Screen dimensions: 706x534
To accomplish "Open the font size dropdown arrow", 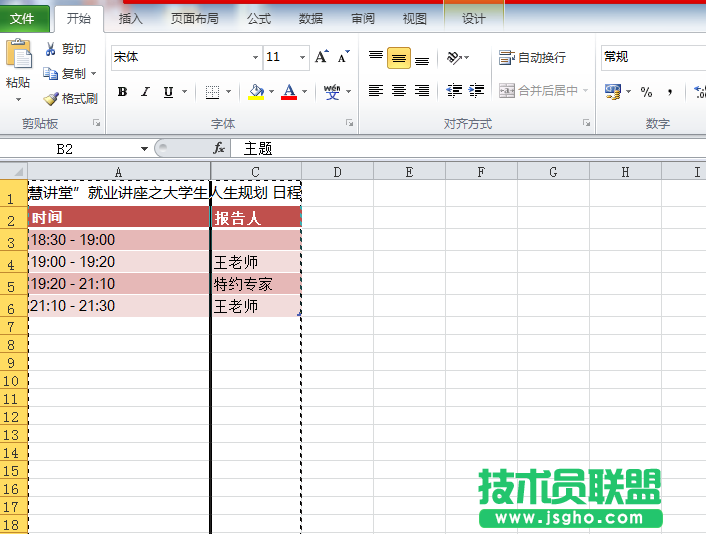I will click(303, 57).
